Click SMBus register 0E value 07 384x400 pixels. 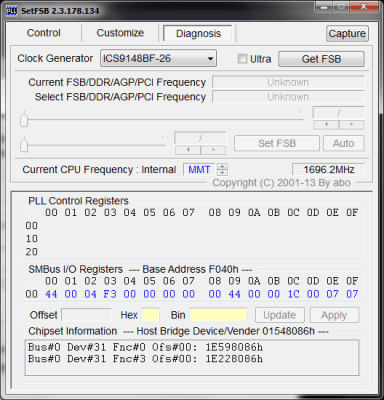(332, 294)
